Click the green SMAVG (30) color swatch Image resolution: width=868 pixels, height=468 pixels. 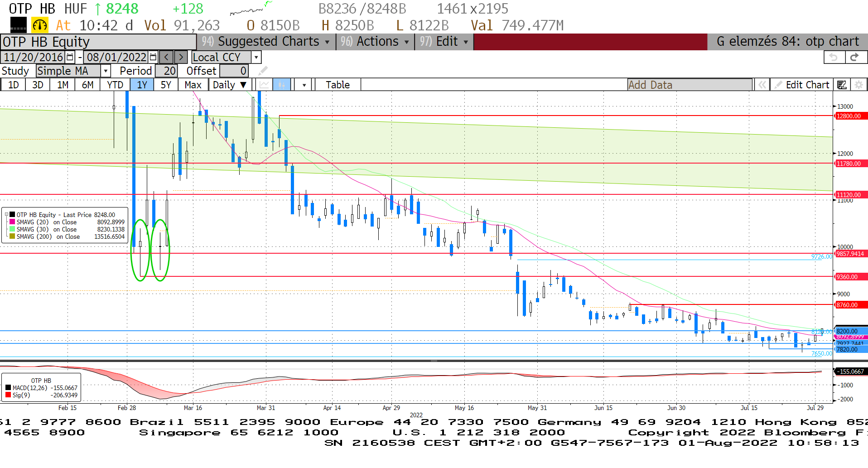[x=12, y=229]
